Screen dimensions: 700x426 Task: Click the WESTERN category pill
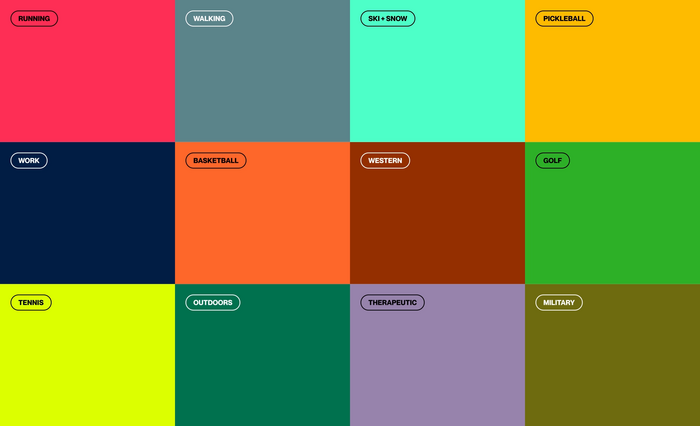(385, 161)
